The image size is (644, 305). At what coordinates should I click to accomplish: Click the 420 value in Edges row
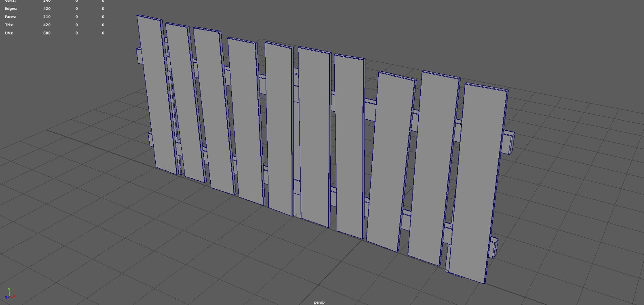[x=47, y=9]
